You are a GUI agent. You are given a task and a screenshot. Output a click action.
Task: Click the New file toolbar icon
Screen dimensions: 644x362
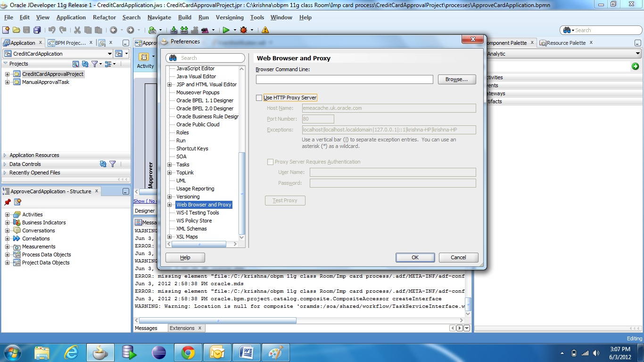(6, 30)
